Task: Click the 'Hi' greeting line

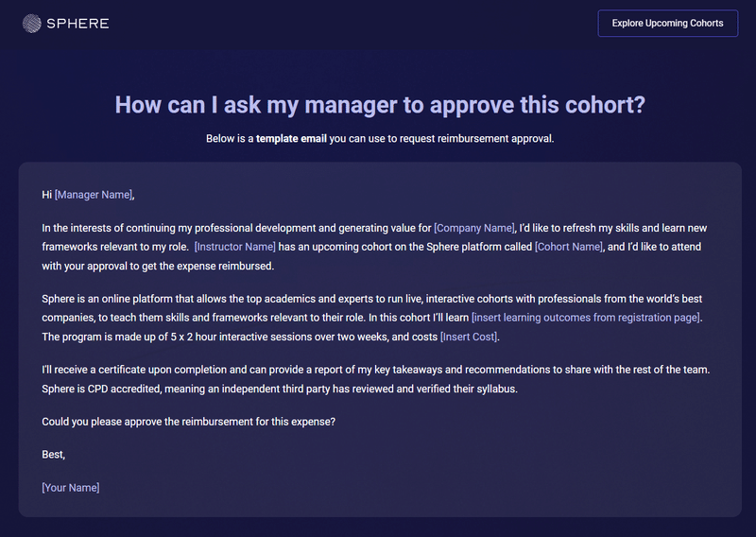Action: [47, 195]
